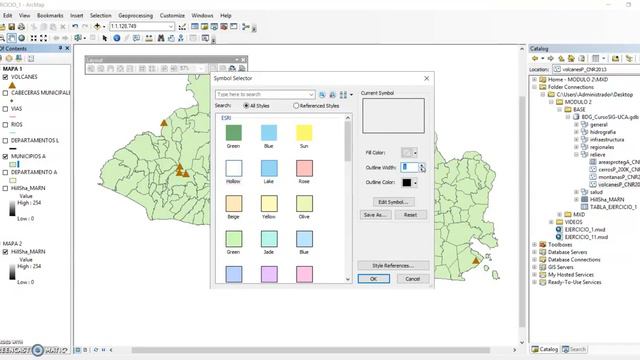Image resolution: width=640 pixels, height=360 pixels.
Task: Expand the GIS Servers node
Action: pyautogui.click(x=535, y=267)
